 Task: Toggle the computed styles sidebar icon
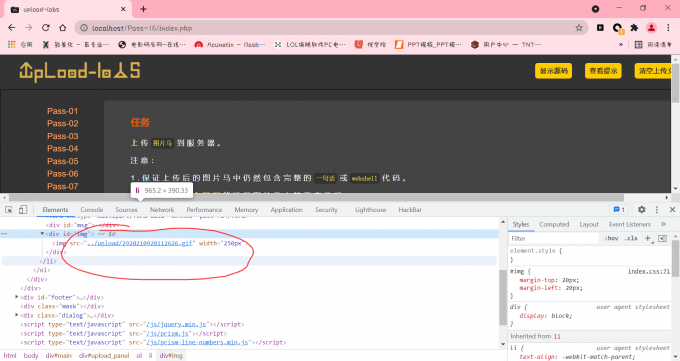tap(662, 238)
